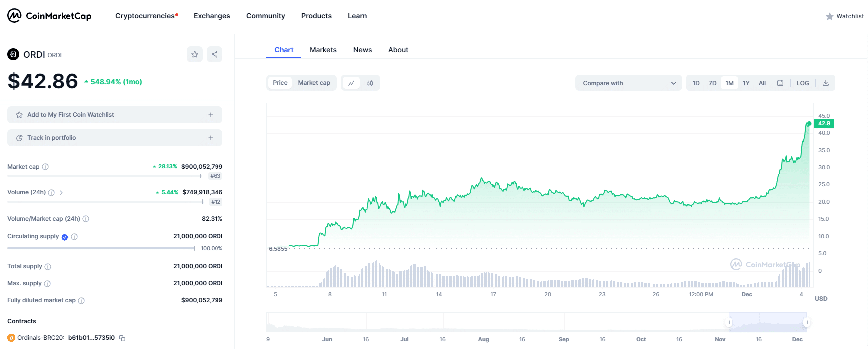Expand Volume (24h) details chevron
This screenshot has height=349, width=868.
click(61, 193)
